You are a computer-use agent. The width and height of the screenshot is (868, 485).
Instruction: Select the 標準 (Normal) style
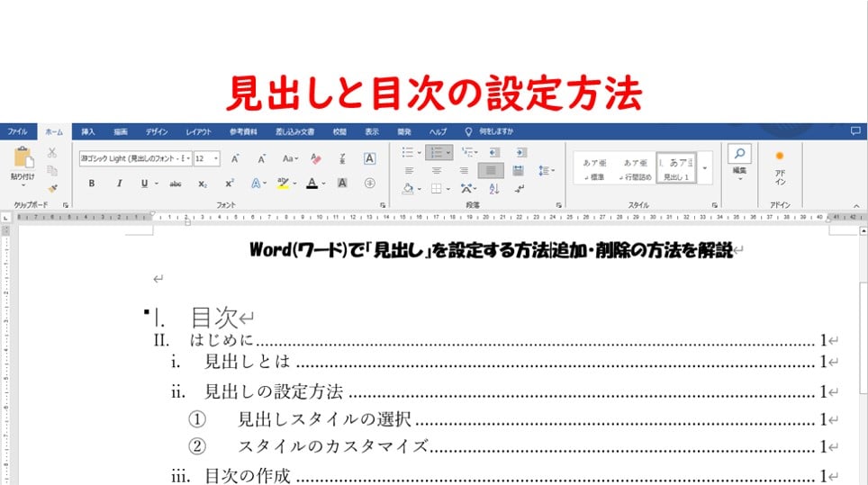pos(594,168)
